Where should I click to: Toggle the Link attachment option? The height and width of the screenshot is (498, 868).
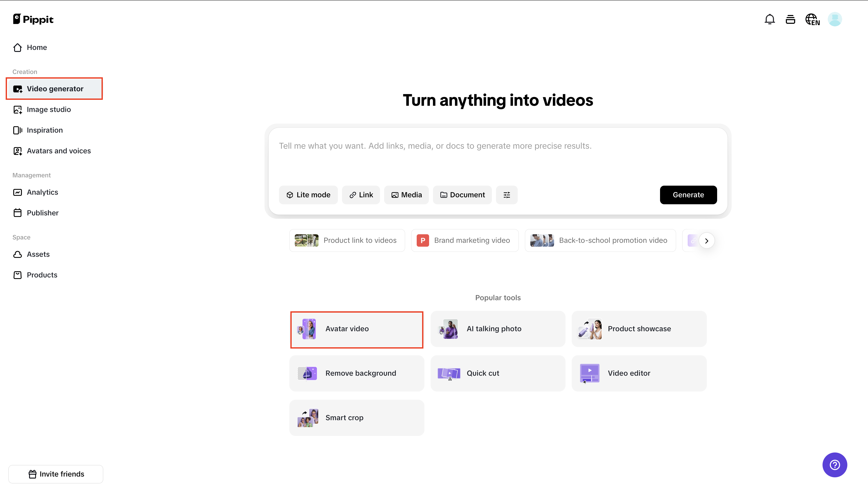(361, 195)
